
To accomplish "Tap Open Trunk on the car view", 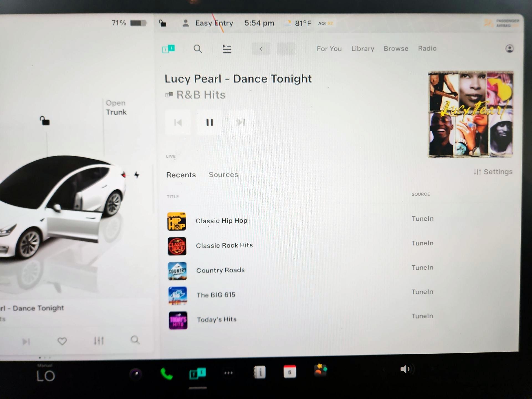I will click(x=116, y=108).
